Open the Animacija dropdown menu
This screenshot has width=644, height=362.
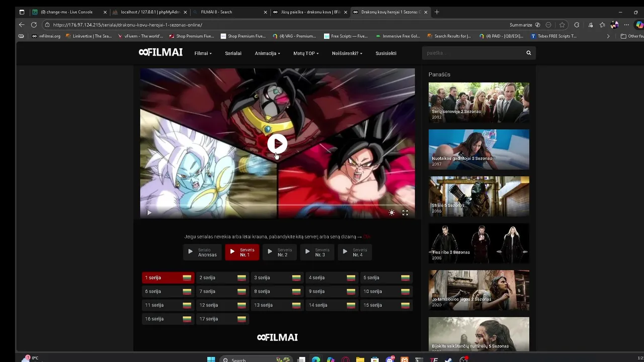tap(267, 53)
